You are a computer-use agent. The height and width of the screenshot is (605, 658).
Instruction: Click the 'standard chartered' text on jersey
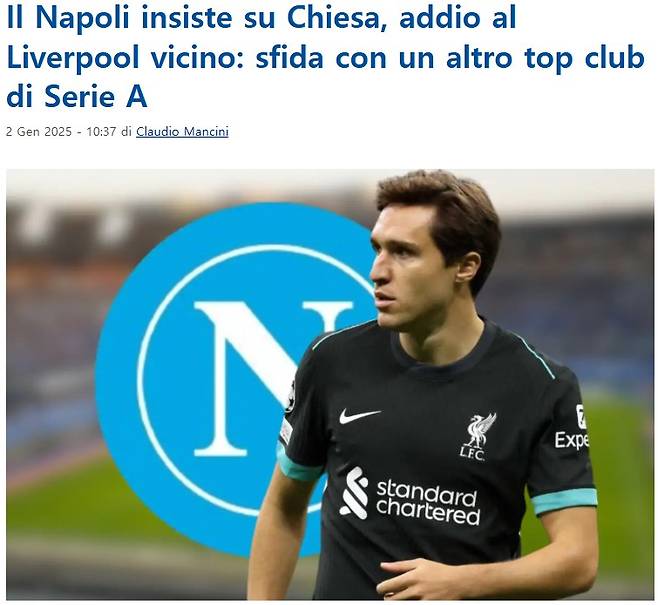coord(428,503)
